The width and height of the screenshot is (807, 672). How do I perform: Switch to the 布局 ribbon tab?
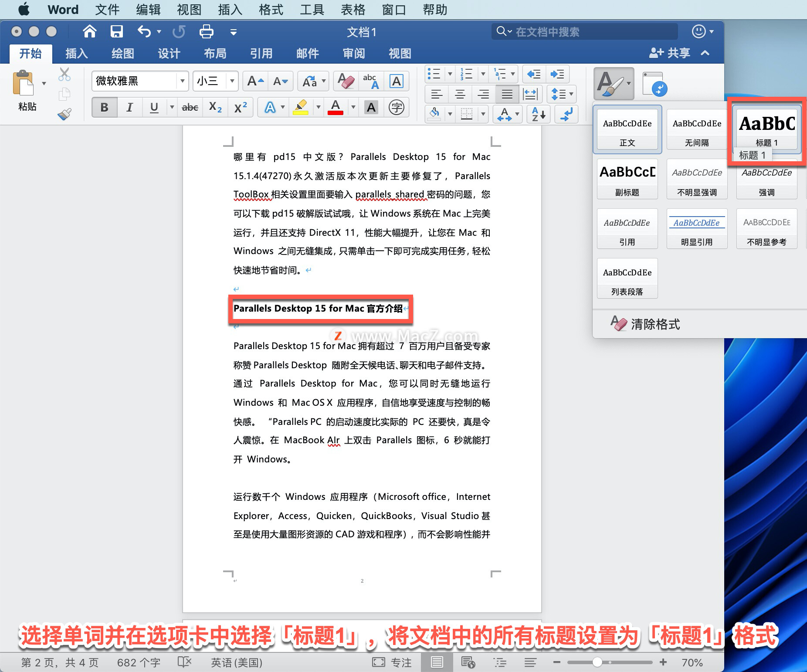click(215, 54)
